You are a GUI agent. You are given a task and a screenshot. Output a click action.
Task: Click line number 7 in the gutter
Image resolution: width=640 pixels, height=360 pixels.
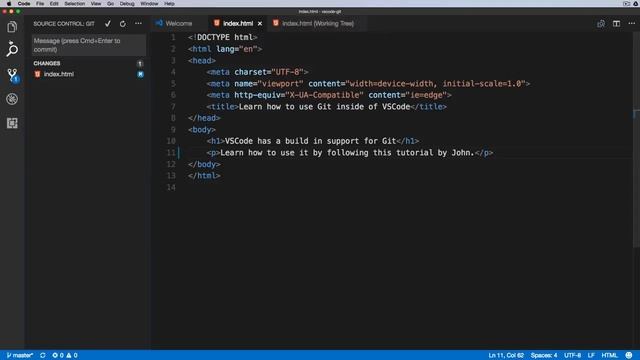point(173,107)
